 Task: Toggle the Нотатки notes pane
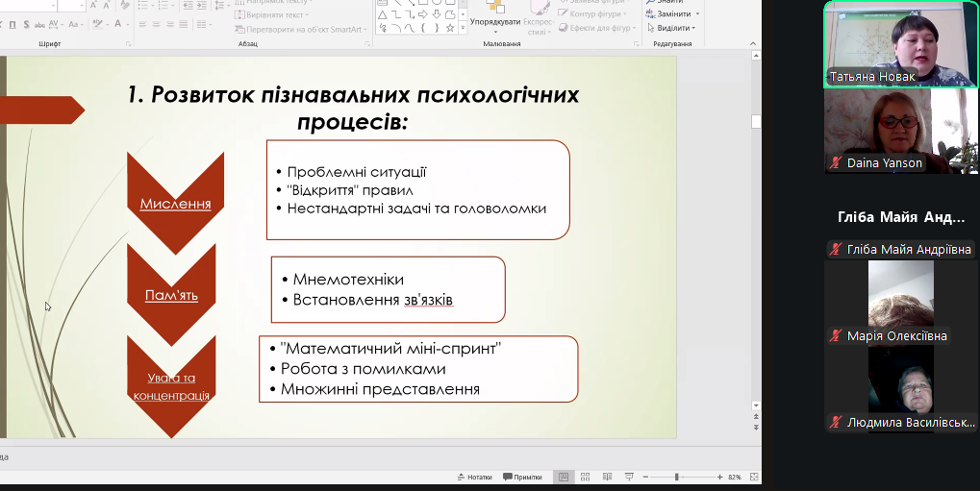[473, 477]
